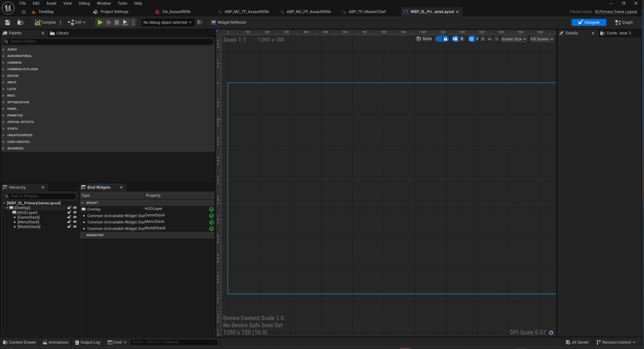Toggle grid snapping in the designer
This screenshot has width=644, height=349.
click(471, 39)
